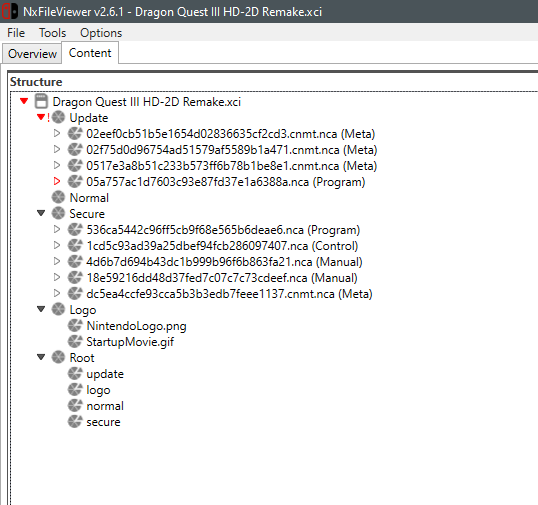
Task: Expand the 4d6b7d694b43 Manual nca node
Action: pyautogui.click(x=57, y=261)
